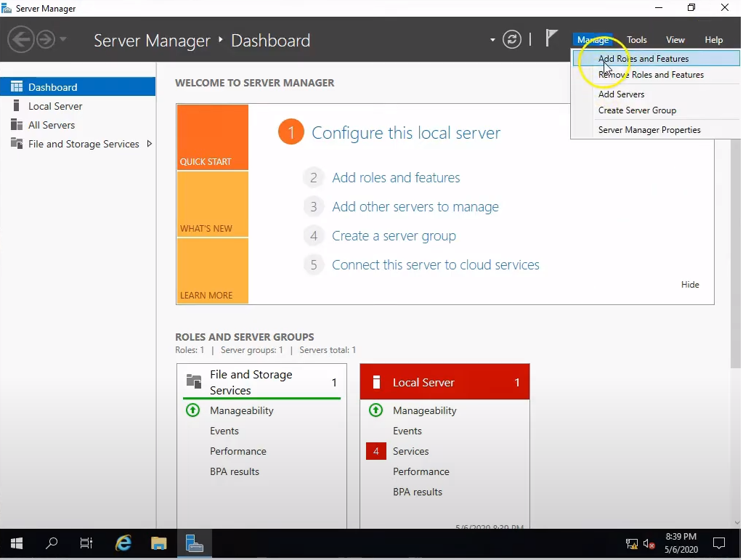Open Server Manager Properties
The width and height of the screenshot is (743, 560).
(657, 129)
